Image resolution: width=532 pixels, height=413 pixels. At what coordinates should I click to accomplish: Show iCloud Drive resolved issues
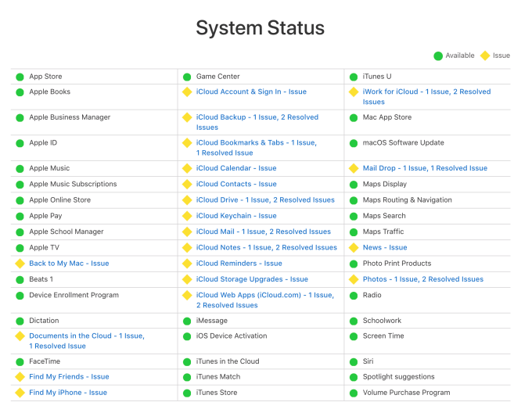(x=265, y=200)
